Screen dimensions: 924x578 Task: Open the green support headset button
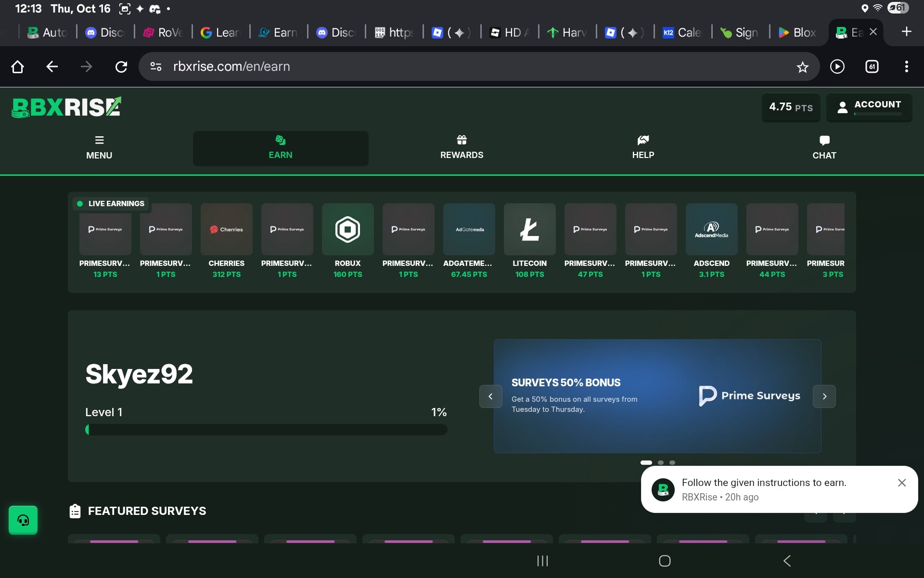click(23, 520)
